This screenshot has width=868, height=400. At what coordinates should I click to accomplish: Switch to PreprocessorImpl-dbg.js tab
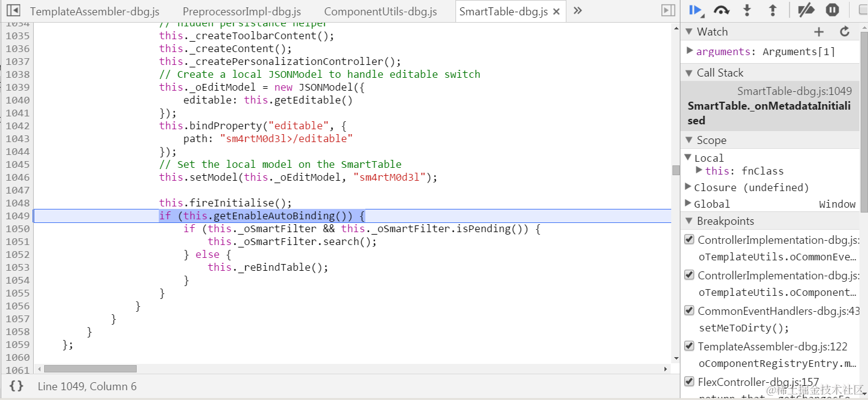[242, 12]
